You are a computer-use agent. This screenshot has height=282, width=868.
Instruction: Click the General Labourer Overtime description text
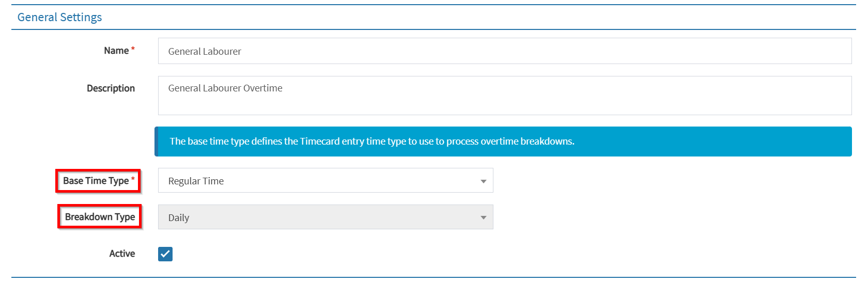(x=225, y=88)
